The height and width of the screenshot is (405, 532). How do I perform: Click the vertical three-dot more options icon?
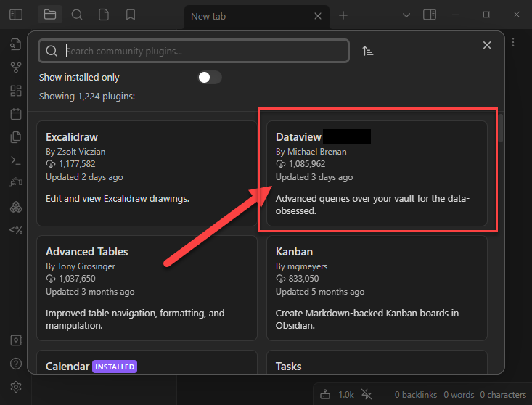click(513, 42)
